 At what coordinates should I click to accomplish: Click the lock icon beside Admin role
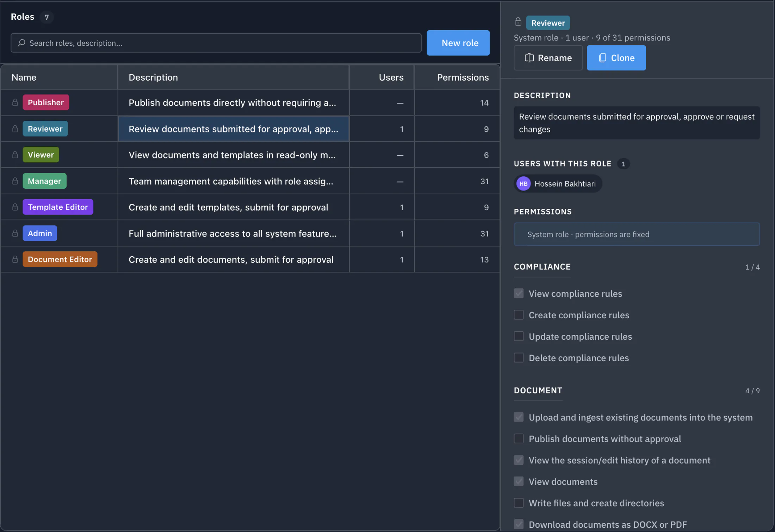click(x=15, y=233)
